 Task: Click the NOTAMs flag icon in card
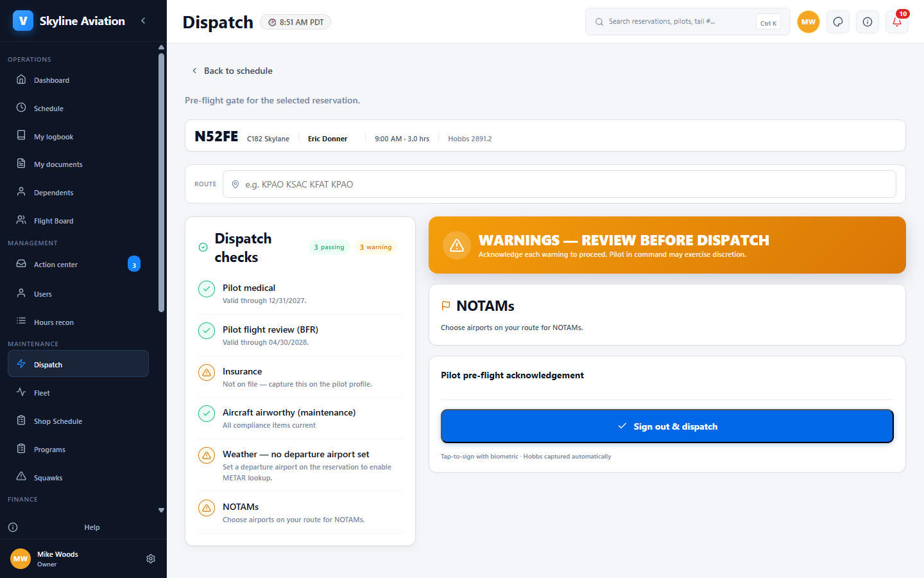(x=446, y=306)
